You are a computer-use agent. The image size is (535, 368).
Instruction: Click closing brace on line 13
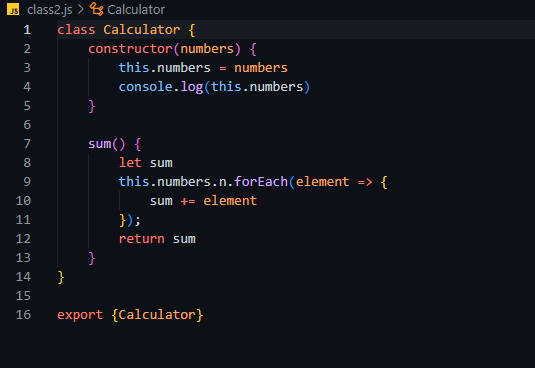pos(91,258)
